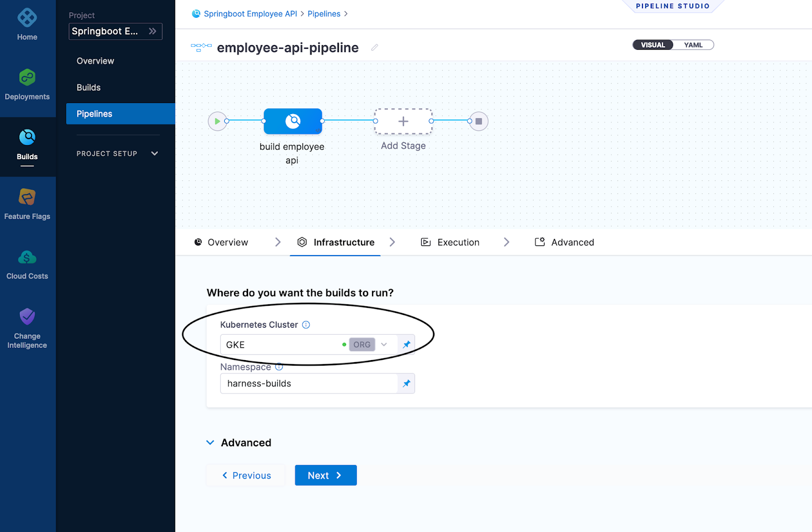Open Pipelines in project sidebar

121,114
